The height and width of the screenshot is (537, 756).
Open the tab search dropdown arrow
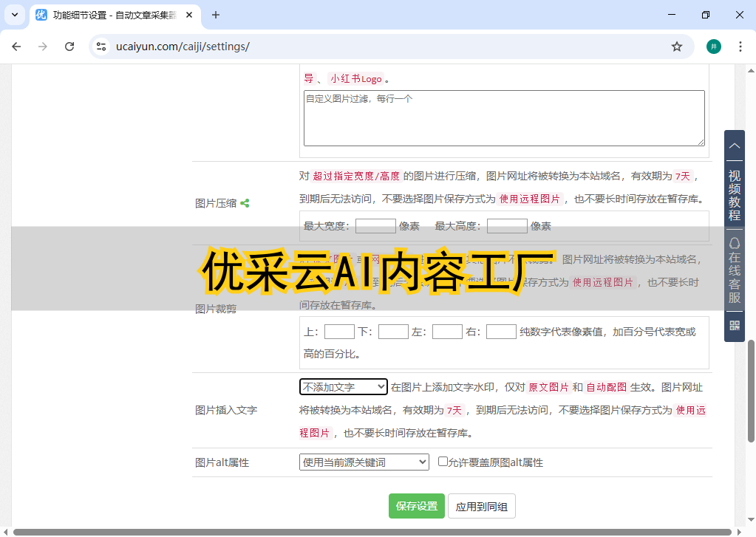(x=15, y=15)
